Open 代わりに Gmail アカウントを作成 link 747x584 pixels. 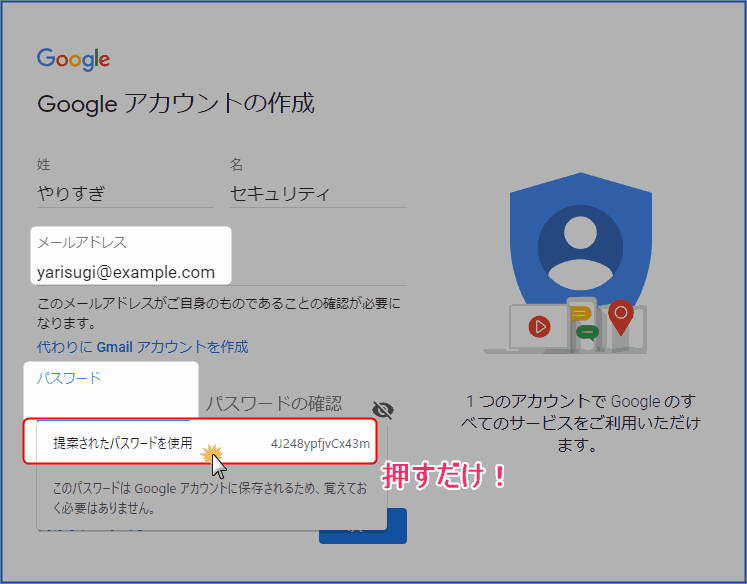[x=142, y=347]
